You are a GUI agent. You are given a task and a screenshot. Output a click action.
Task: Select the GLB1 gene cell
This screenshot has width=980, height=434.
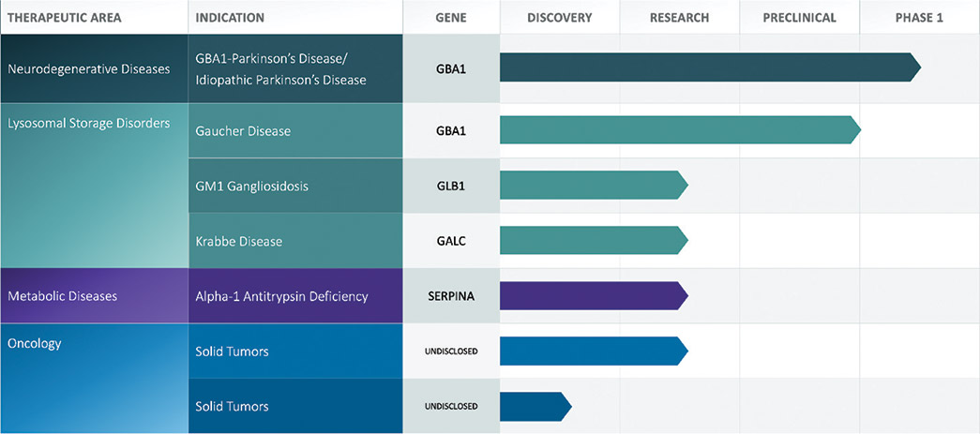pyautogui.click(x=450, y=187)
